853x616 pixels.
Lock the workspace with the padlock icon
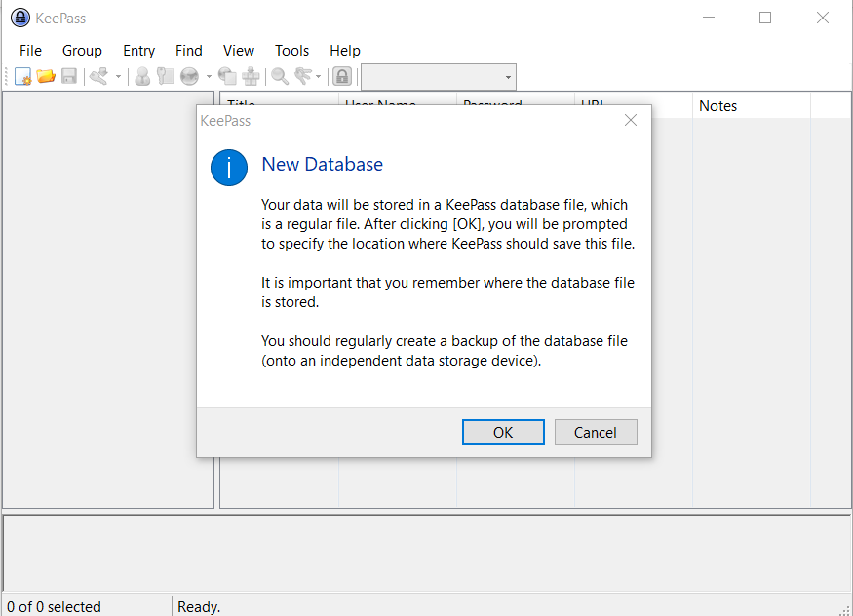[x=342, y=76]
